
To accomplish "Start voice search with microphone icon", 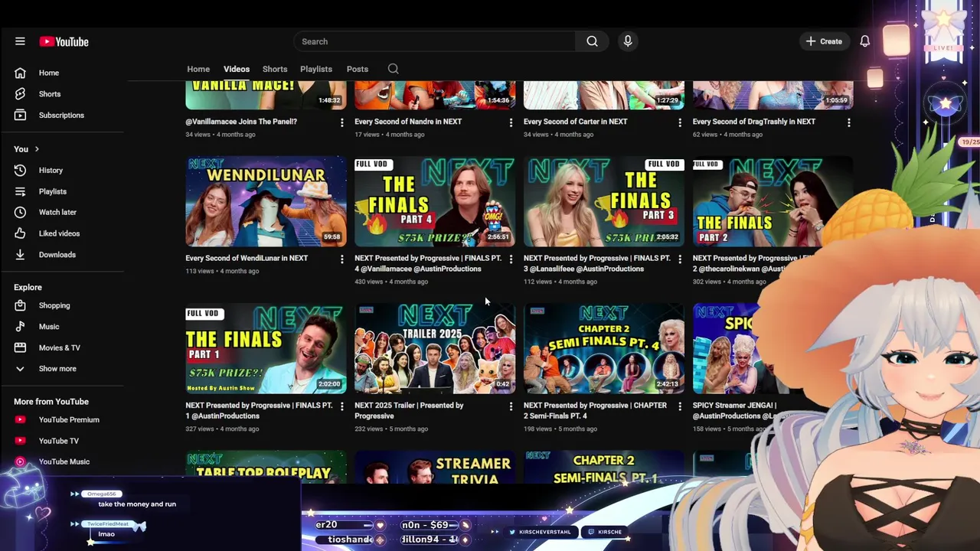I will pyautogui.click(x=628, y=41).
